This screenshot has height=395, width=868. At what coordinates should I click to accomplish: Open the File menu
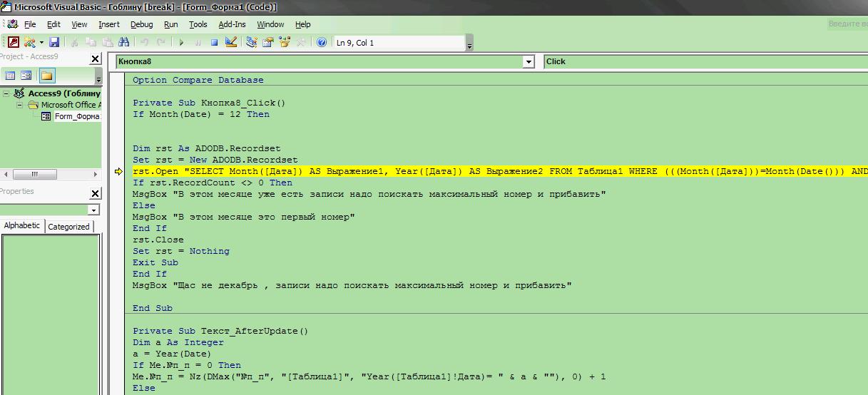30,24
